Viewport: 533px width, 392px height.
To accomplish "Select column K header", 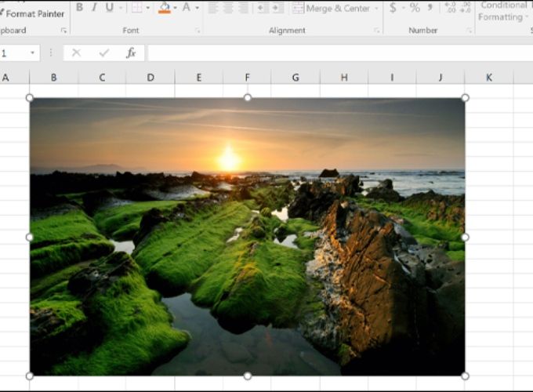I will 489,77.
